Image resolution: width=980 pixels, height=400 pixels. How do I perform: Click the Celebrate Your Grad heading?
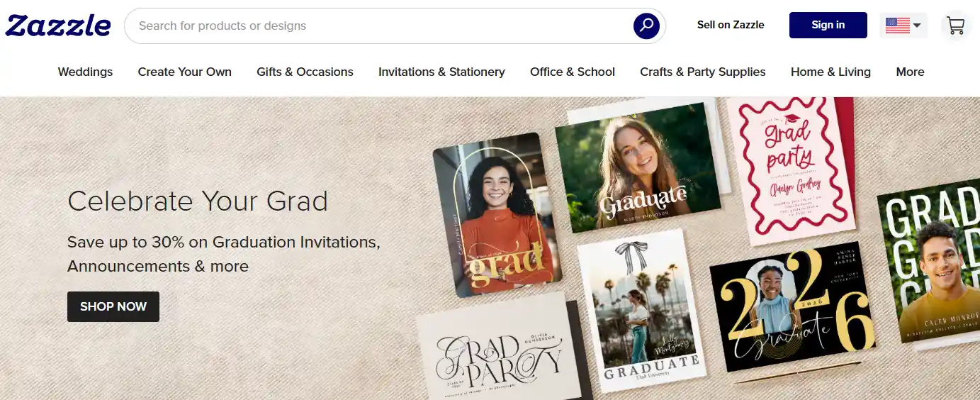click(198, 201)
